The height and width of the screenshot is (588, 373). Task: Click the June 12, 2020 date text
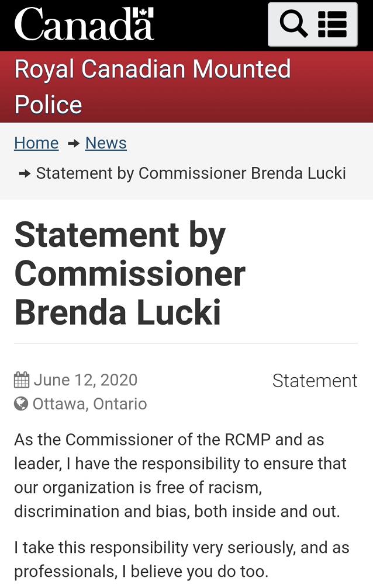pyautogui.click(x=85, y=380)
